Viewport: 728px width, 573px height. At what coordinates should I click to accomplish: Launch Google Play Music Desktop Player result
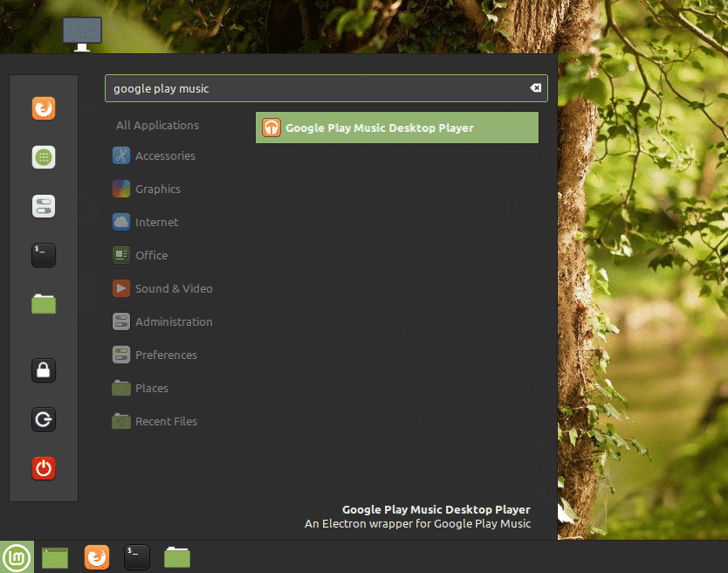point(396,128)
